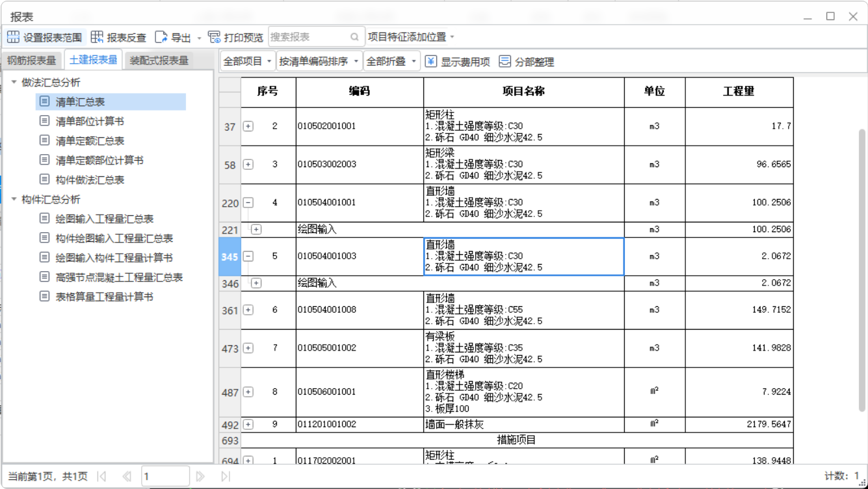The image size is (868, 489).
Task: Open the 导出 dropdown arrow
Action: [199, 38]
